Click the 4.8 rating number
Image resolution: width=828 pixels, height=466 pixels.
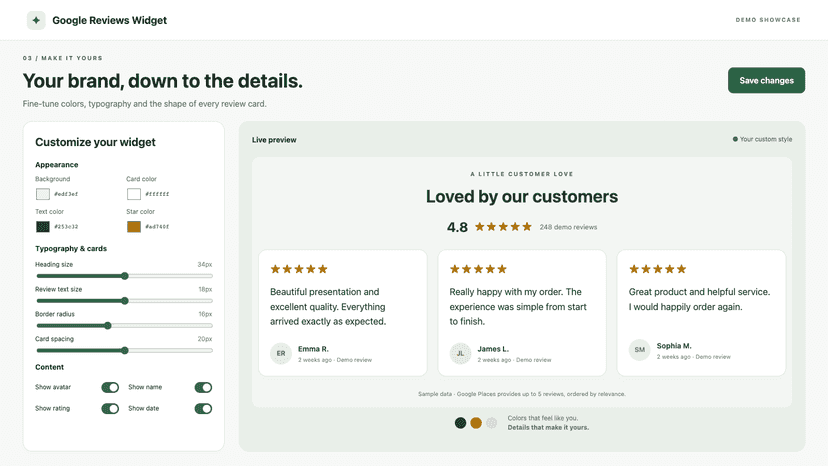coord(457,227)
